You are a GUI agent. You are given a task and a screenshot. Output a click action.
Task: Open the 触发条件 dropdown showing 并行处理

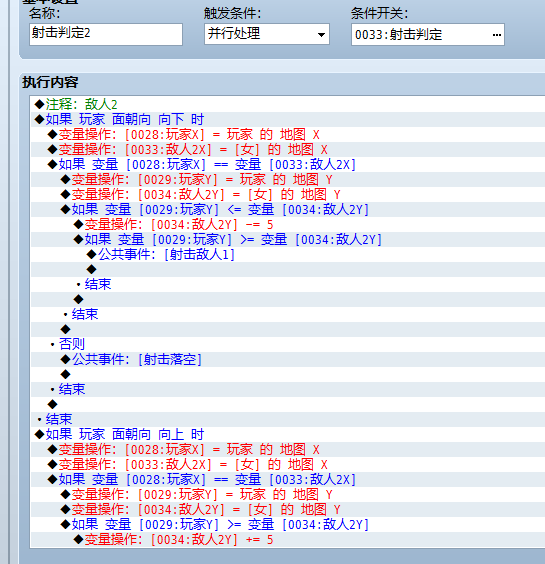267,34
